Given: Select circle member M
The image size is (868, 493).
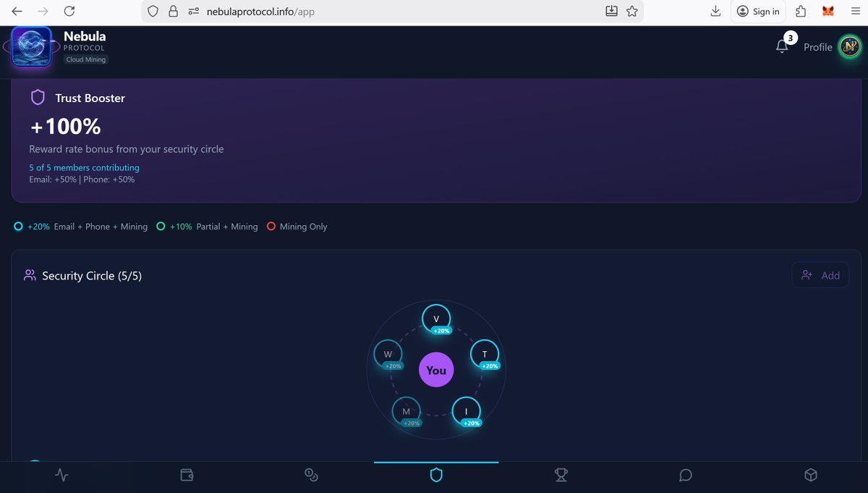Looking at the screenshot, I should click(x=406, y=411).
